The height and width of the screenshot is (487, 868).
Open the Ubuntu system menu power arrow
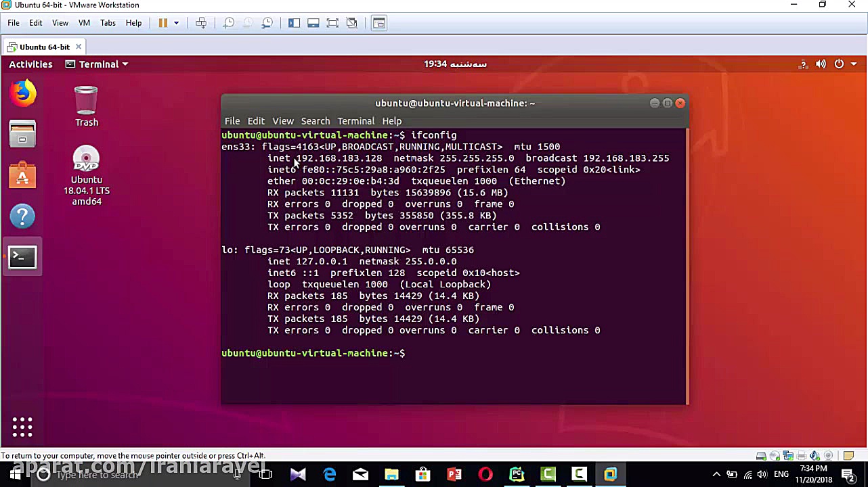[x=854, y=64]
